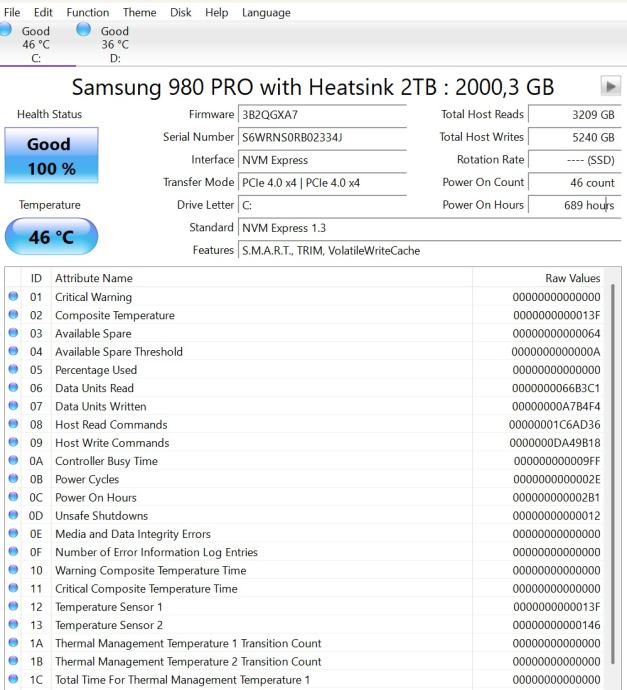
Task: Click the next disk arrow button
Action: (611, 86)
